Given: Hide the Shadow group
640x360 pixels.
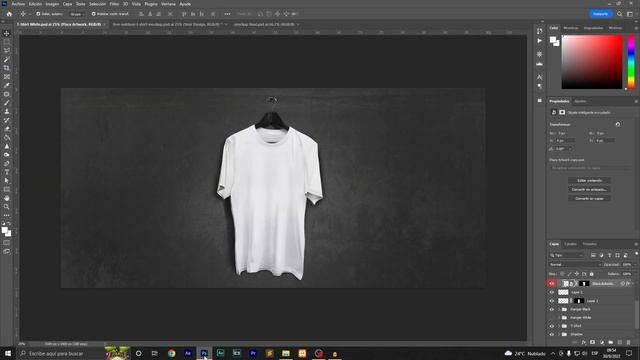Looking at the screenshot, I should (x=552, y=334).
